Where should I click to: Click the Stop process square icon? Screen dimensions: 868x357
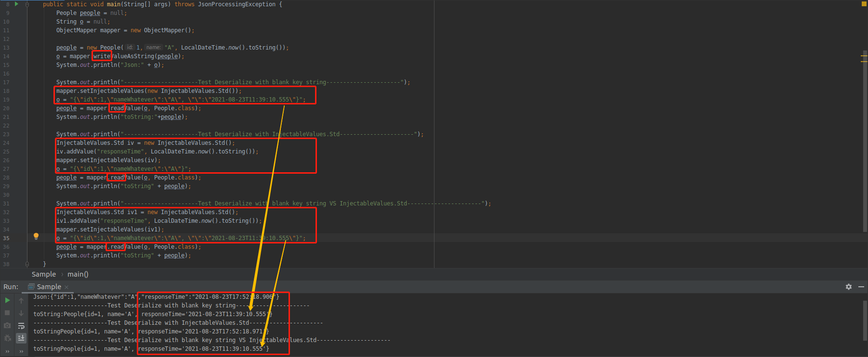pos(7,313)
